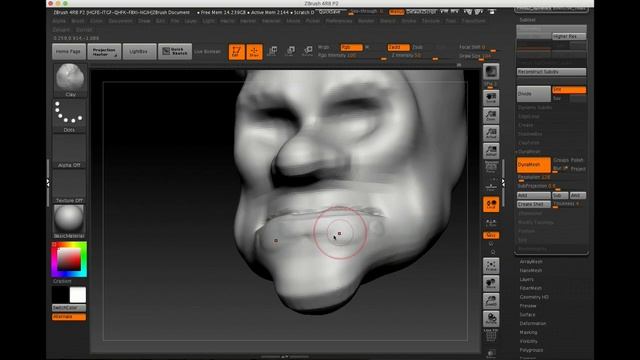Screen dimensions: 640x360
Task: Expand the ArrayMesh subpalette
Action: (x=531, y=262)
